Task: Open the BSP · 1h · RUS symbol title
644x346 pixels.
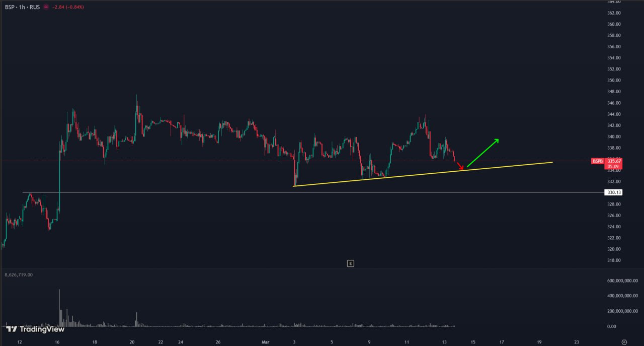Action: pos(22,7)
